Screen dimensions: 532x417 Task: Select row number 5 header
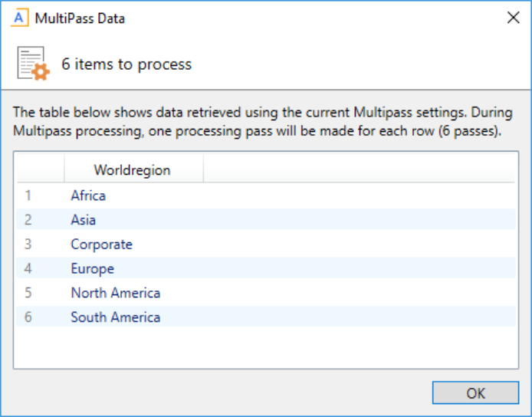[29, 293]
